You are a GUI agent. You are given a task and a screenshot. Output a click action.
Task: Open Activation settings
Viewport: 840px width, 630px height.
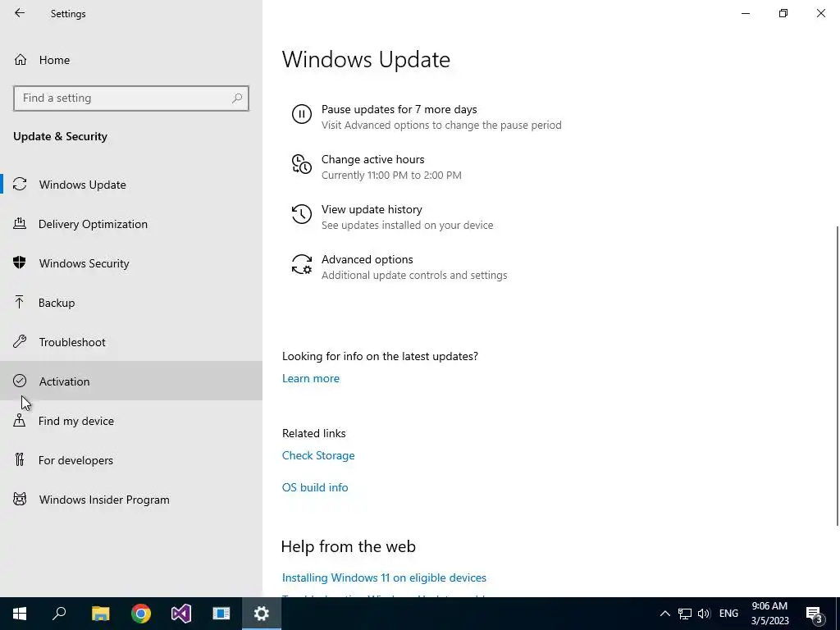point(131,381)
